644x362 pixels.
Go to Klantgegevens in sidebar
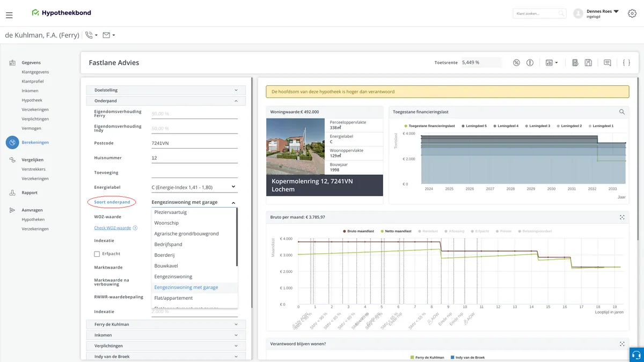click(x=35, y=72)
